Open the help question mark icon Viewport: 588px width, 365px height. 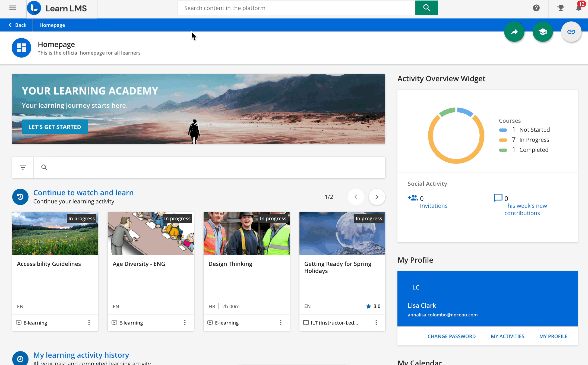pos(536,8)
